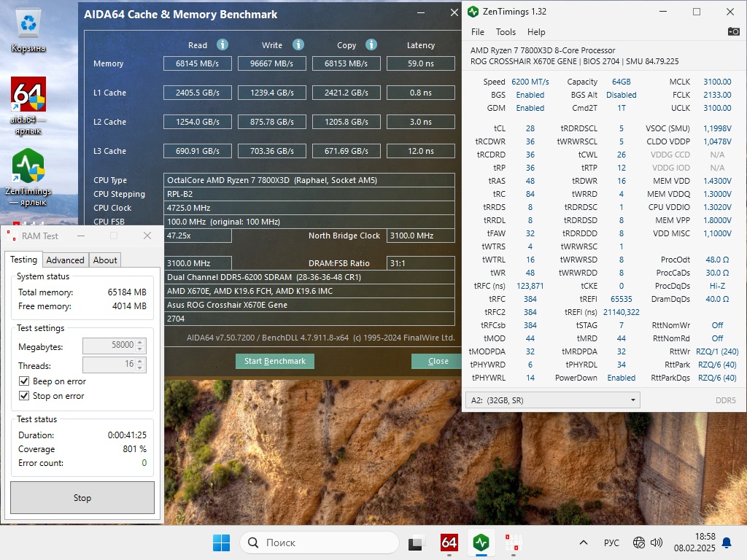Screen dimensions: 747x560
Task: Switch to About tab in RAM Test
Action: (x=105, y=260)
